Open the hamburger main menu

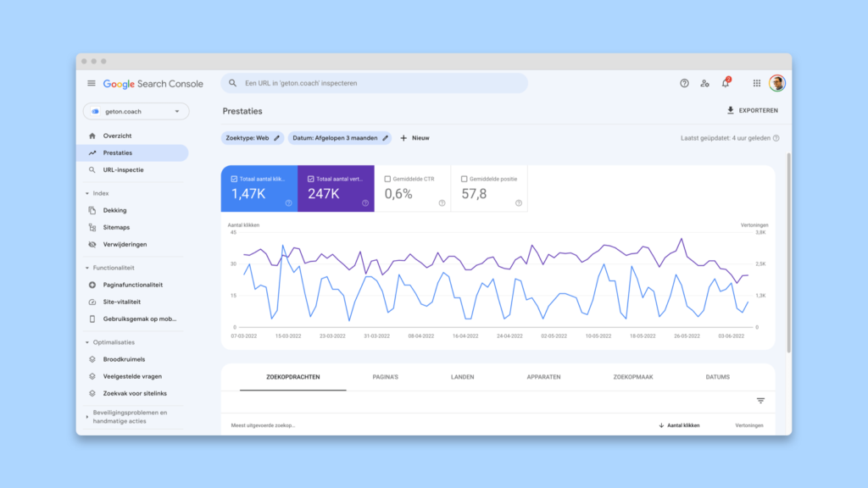click(x=92, y=84)
